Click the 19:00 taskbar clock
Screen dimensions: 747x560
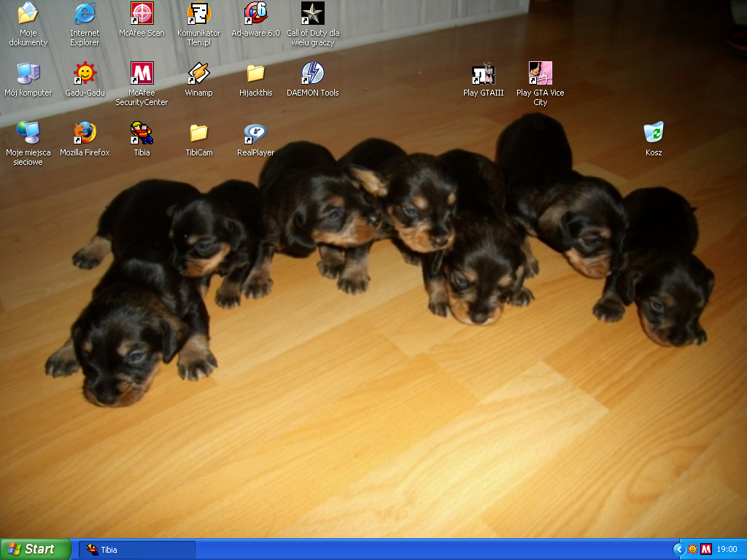pos(727,550)
